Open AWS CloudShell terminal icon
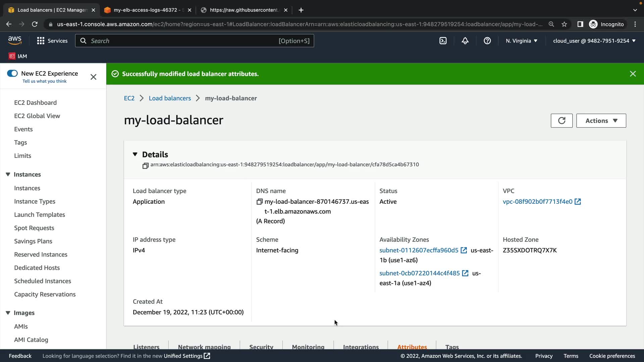 (443, 41)
